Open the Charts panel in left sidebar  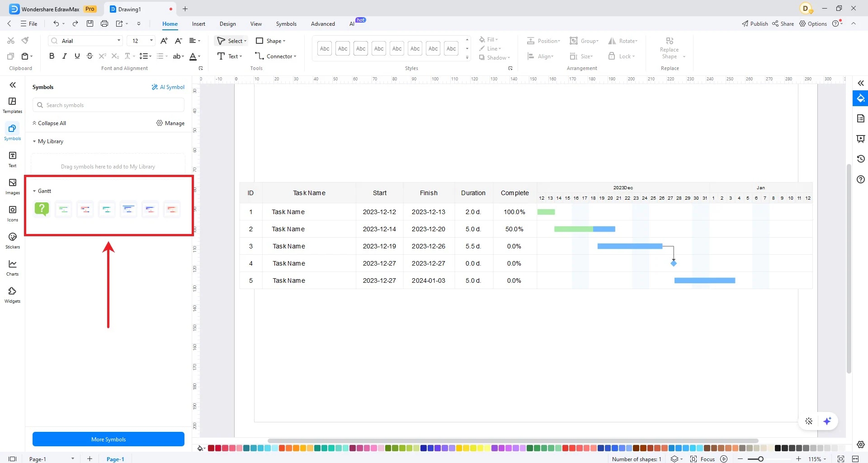click(12, 267)
